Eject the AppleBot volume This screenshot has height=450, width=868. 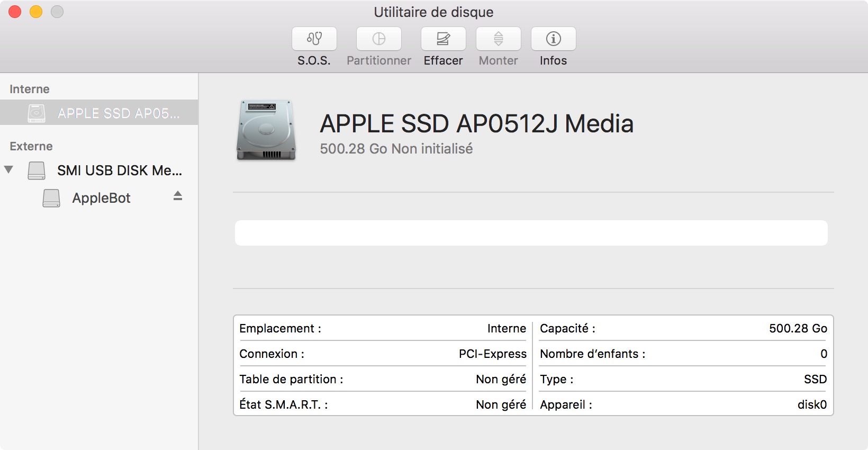click(x=178, y=196)
